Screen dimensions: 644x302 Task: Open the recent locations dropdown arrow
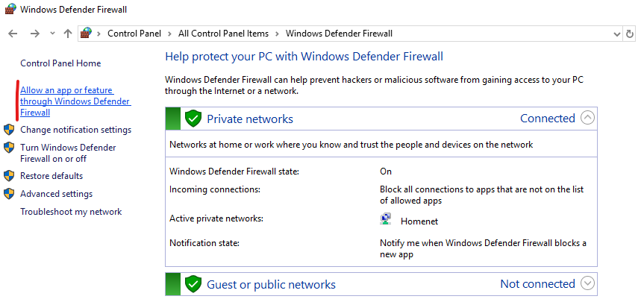[52, 34]
